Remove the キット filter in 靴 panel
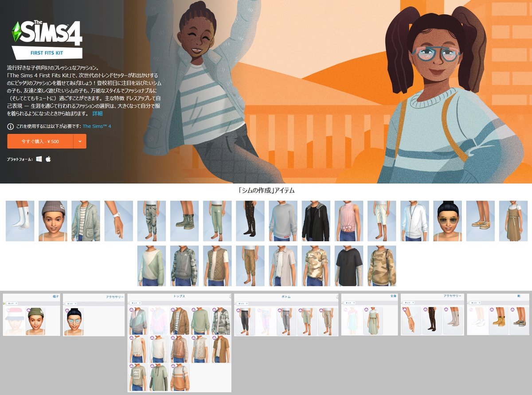The height and width of the screenshot is (395, 532). (x=479, y=303)
